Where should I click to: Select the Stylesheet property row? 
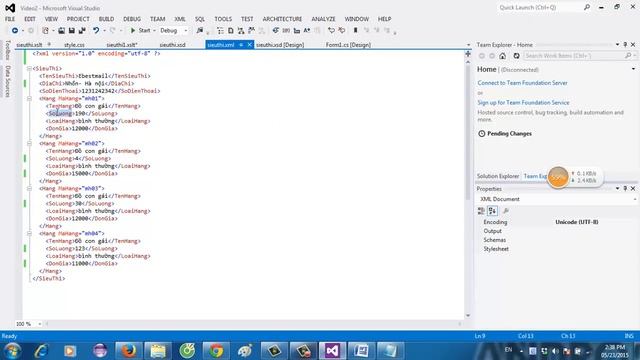click(x=557, y=249)
